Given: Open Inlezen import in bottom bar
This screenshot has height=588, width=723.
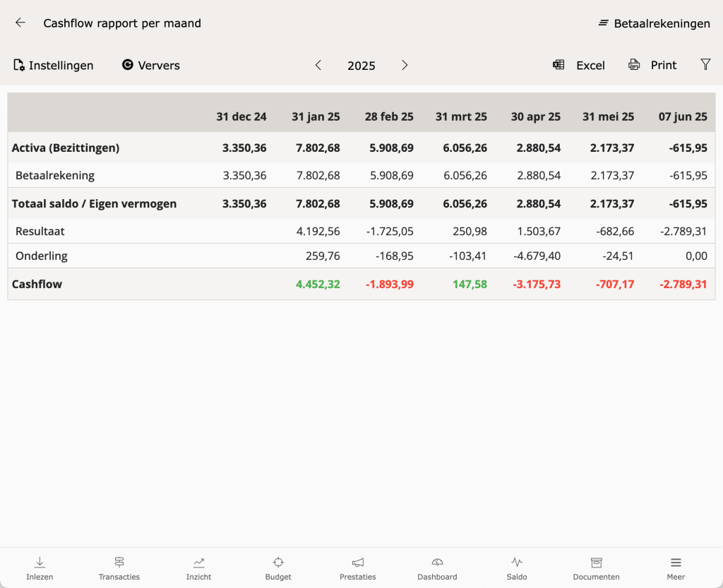Looking at the screenshot, I should click(x=40, y=568).
